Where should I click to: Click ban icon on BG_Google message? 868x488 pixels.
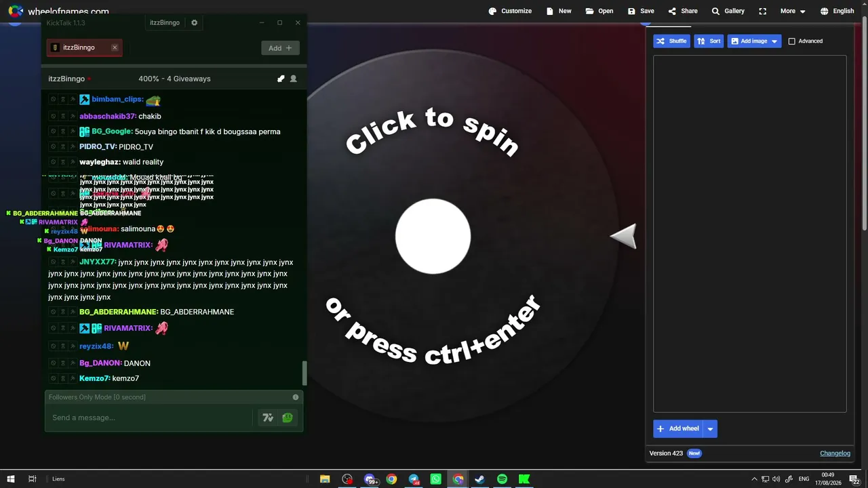(x=54, y=131)
